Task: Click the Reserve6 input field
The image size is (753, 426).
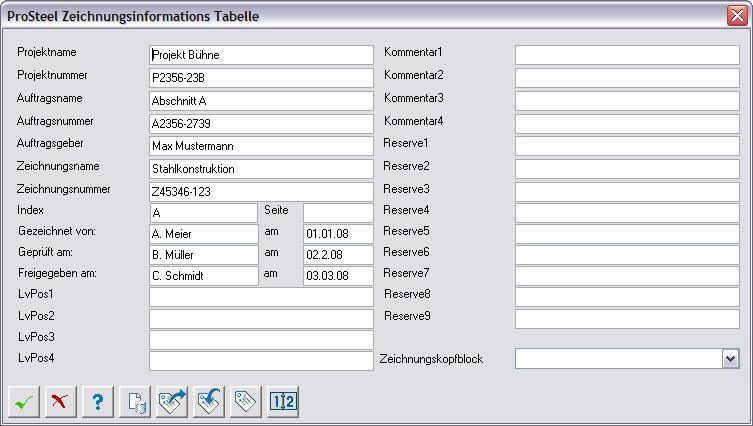Action: point(627,255)
